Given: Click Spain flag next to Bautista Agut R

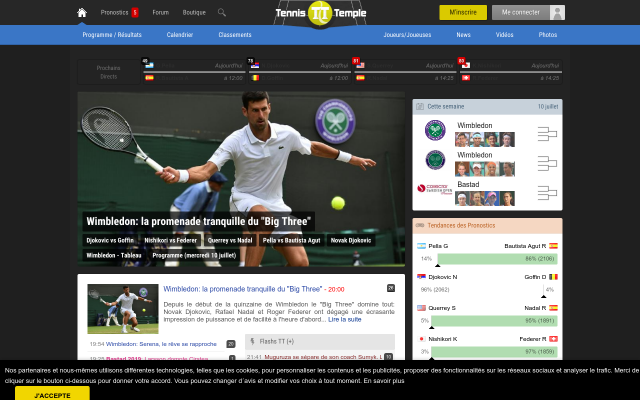Looking at the screenshot, I should pyautogui.click(x=553, y=246).
